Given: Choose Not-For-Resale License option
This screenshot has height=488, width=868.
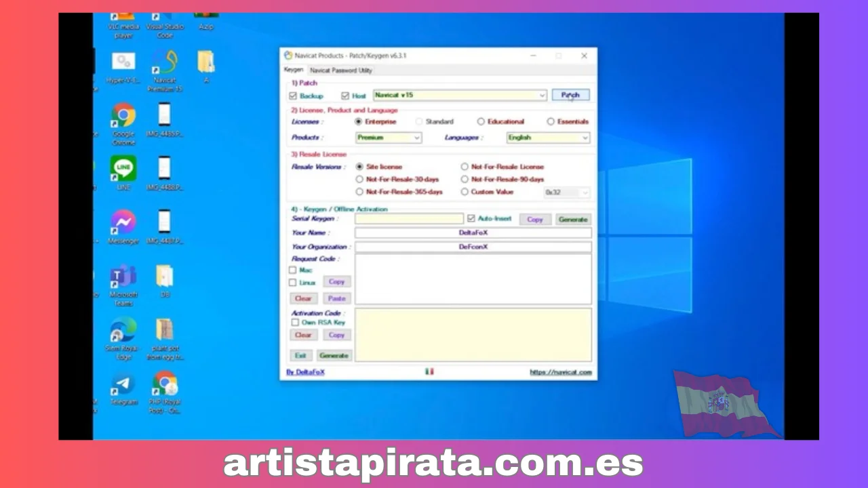Looking at the screenshot, I should tap(465, 166).
